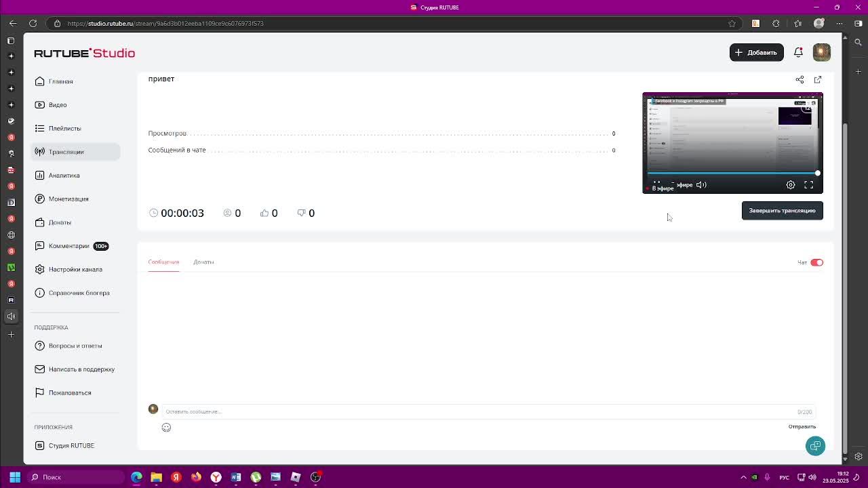This screenshot has height=488, width=868.
Task: Click the dislikes thumbs-down counter
Action: tap(306, 213)
